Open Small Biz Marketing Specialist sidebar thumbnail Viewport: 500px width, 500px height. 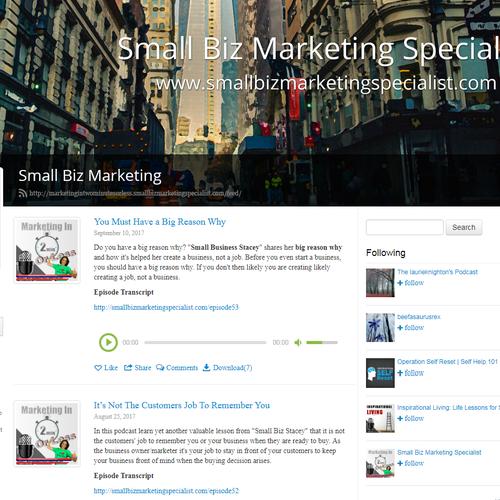click(x=380, y=463)
